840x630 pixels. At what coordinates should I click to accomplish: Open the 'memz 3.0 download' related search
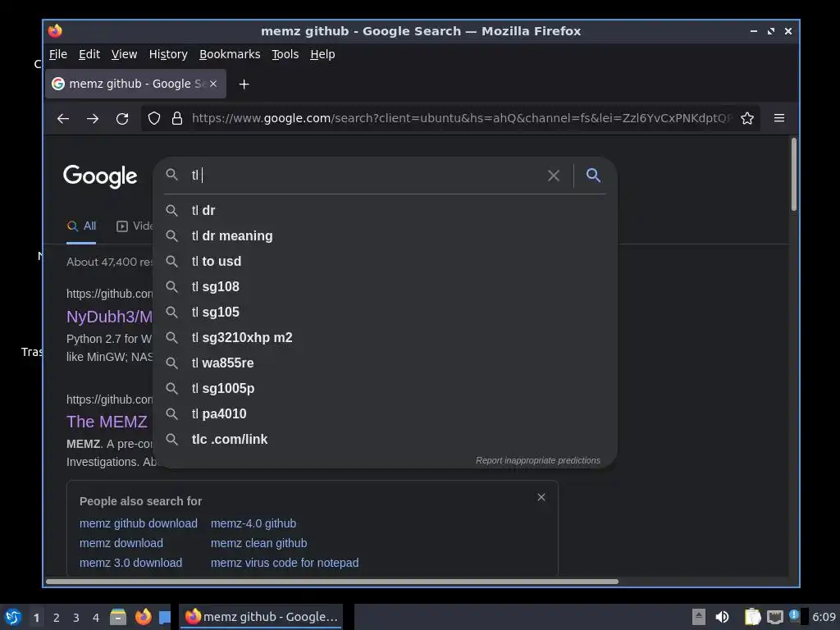click(x=130, y=563)
